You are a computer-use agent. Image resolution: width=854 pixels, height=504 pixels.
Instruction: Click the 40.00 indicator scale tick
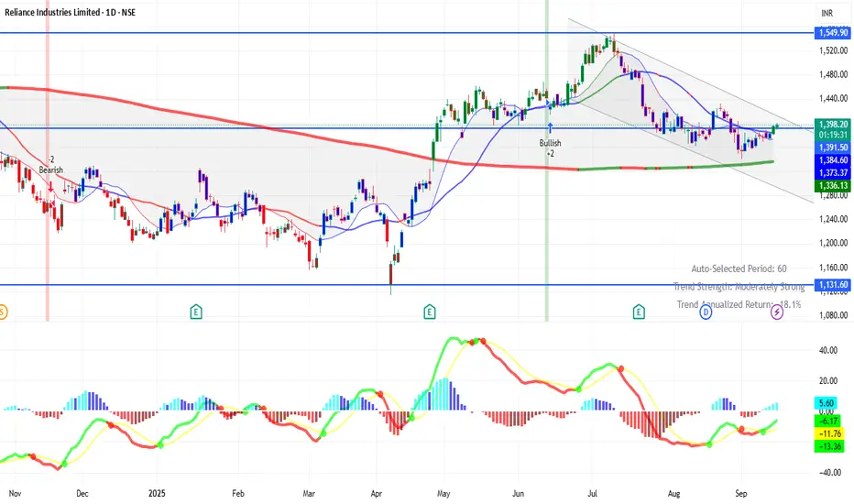point(828,350)
